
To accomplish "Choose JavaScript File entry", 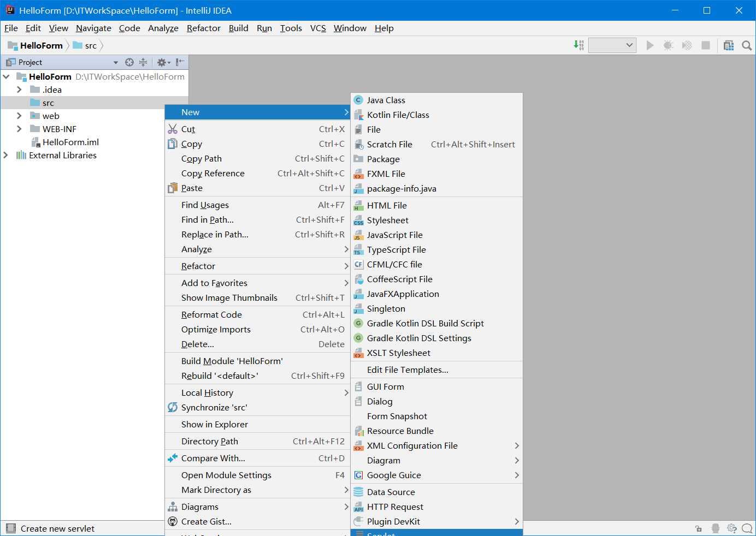I will tap(436, 235).
